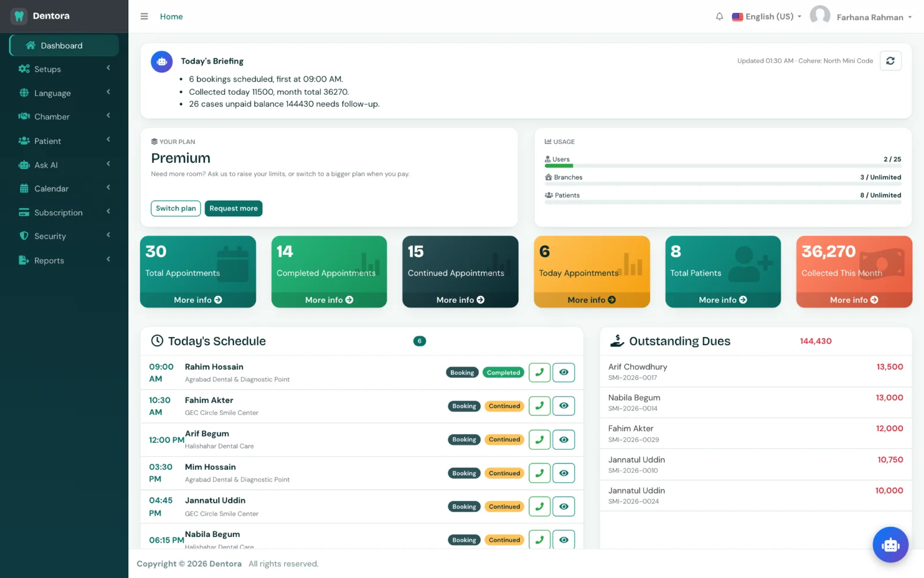Click the user avatar picture
Viewport: 924px width, 578px height.
pos(820,16)
